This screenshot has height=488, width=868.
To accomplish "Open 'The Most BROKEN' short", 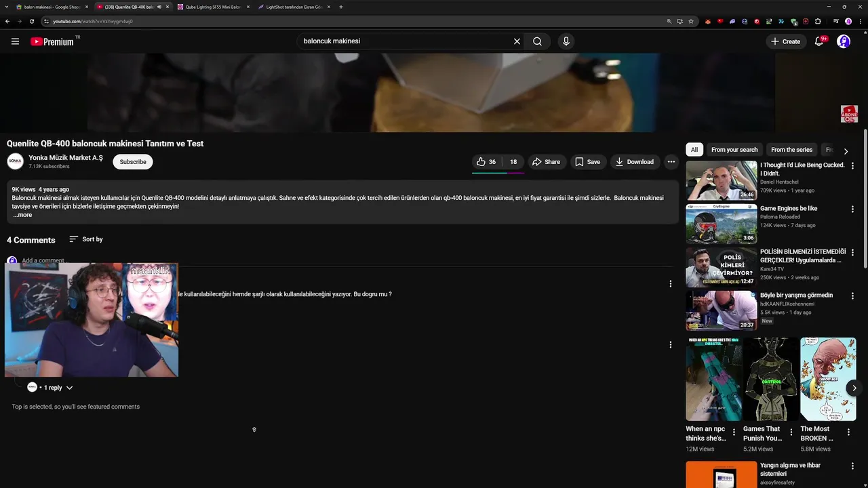I will [828, 380].
